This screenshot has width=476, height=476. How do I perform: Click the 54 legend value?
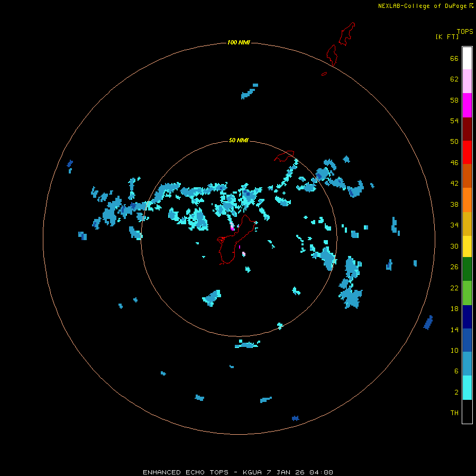pos(454,121)
